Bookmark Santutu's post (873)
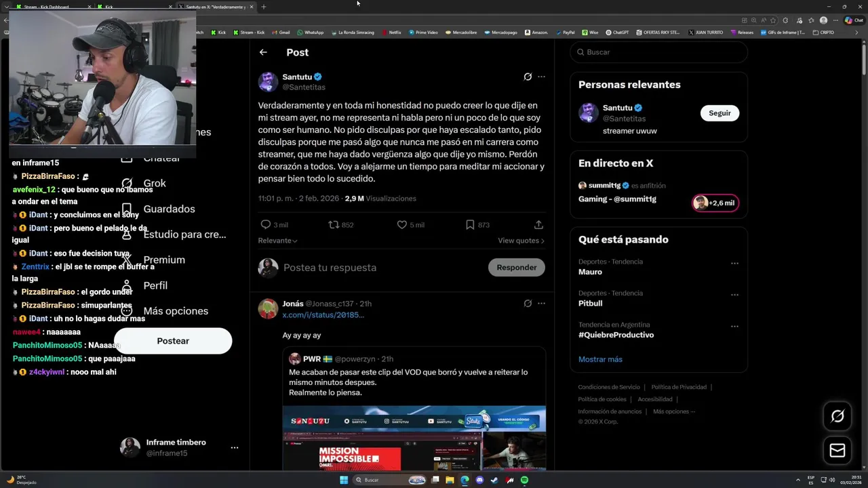The image size is (868, 488). [477, 225]
